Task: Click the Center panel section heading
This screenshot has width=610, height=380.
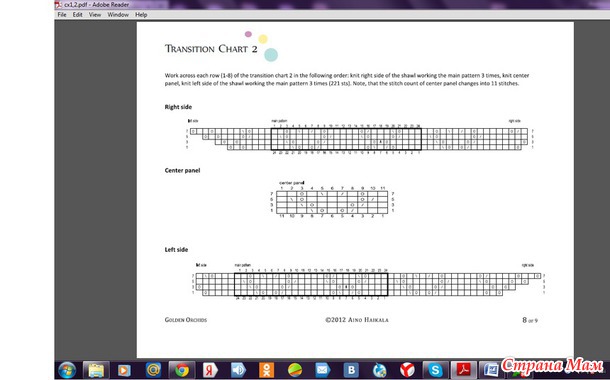Action: pyautogui.click(x=182, y=170)
